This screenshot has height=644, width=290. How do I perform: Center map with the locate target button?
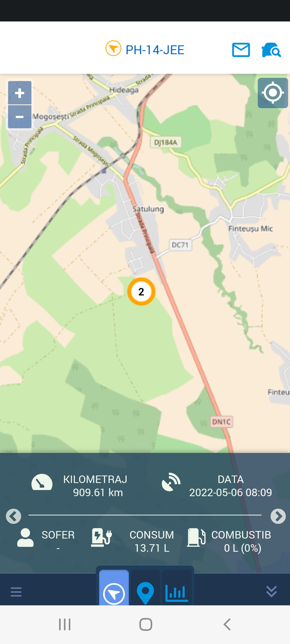pos(273,93)
